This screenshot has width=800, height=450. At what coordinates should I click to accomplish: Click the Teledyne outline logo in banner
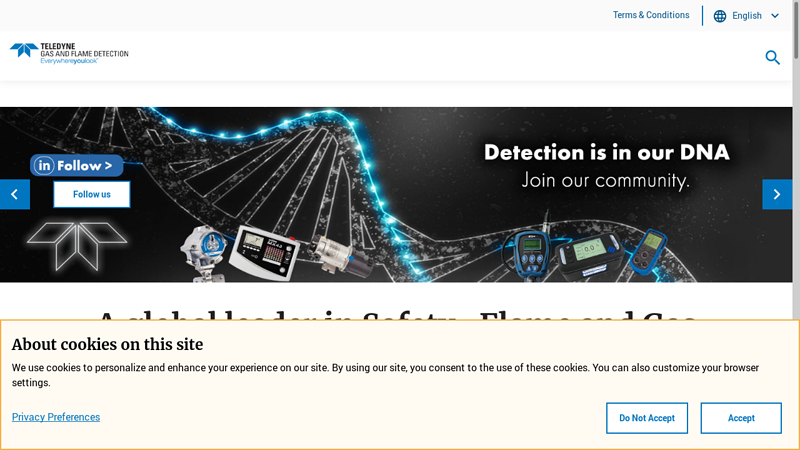point(77,246)
